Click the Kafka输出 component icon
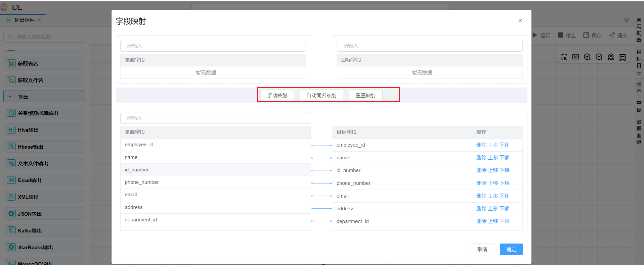 coord(11,230)
